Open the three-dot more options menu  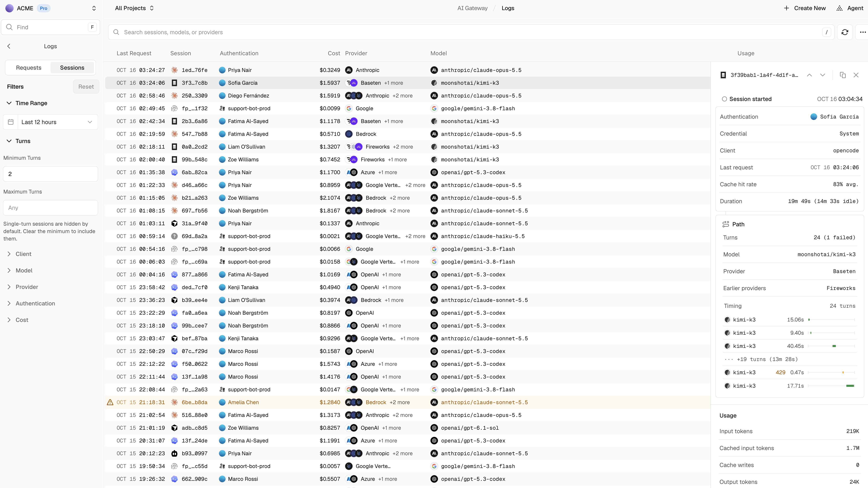pyautogui.click(x=863, y=32)
